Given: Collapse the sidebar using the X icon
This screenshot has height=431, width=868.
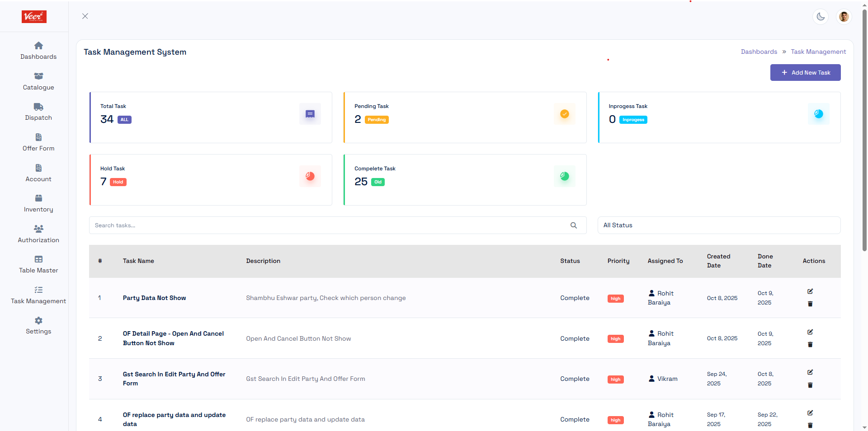Looking at the screenshot, I should (85, 16).
